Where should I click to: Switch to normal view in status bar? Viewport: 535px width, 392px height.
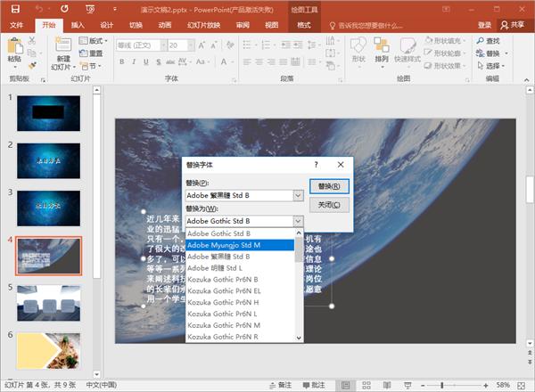click(346, 385)
